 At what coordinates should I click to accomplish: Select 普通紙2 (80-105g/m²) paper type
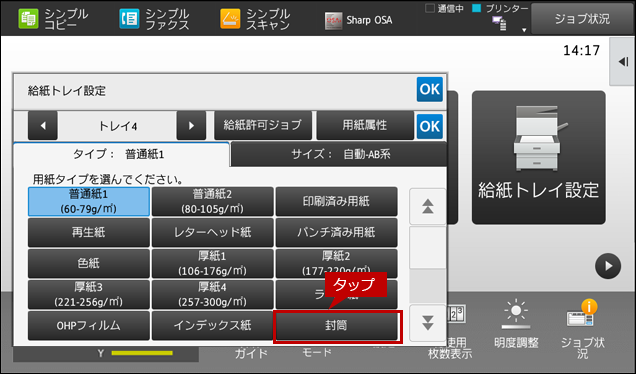[x=212, y=202]
